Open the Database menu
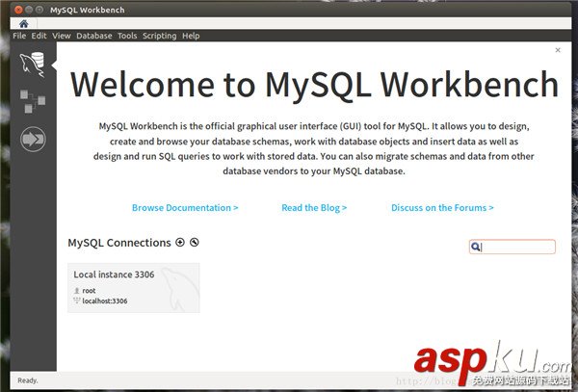The width and height of the screenshot is (578, 392). tap(94, 36)
